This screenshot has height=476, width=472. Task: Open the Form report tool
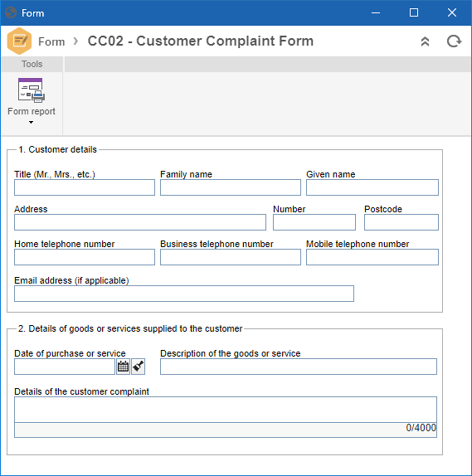tap(32, 96)
